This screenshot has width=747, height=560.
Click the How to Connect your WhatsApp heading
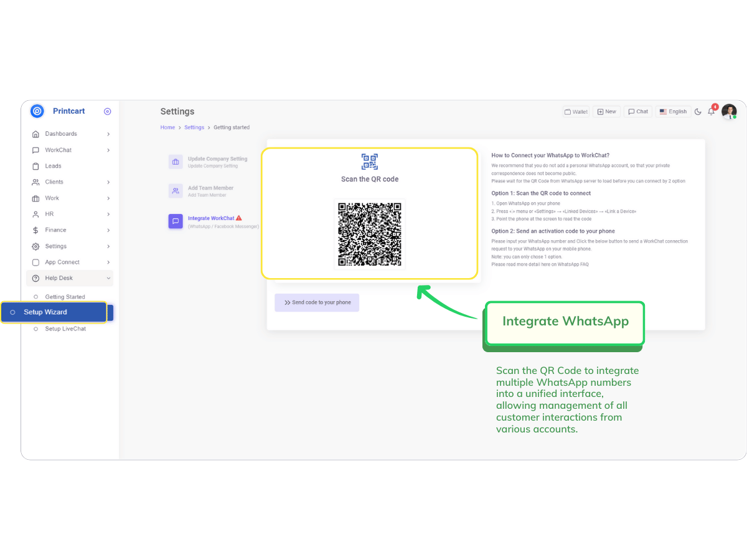tap(550, 156)
